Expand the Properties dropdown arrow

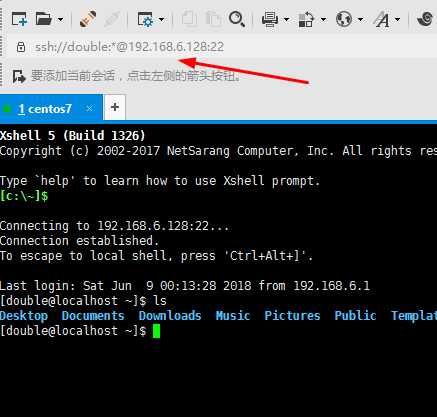click(162, 19)
